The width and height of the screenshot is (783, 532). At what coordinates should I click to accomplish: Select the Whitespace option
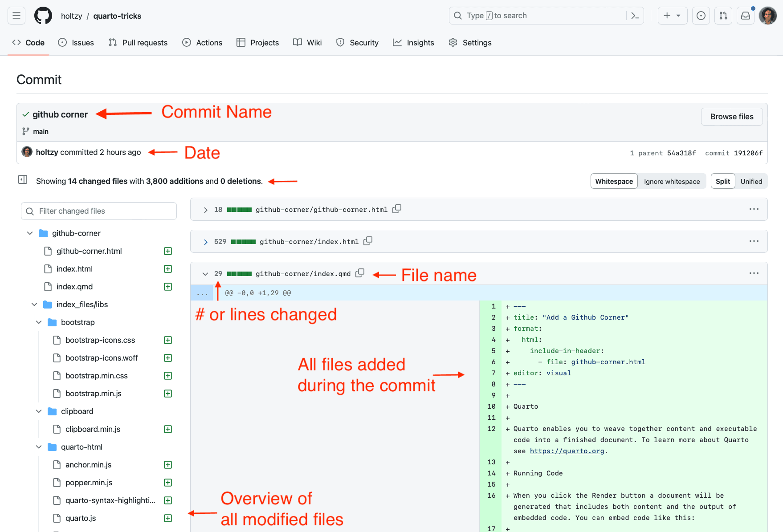(x=614, y=181)
